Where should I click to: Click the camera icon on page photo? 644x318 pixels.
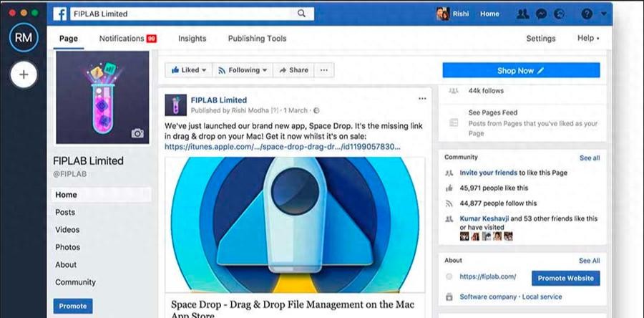(137, 133)
